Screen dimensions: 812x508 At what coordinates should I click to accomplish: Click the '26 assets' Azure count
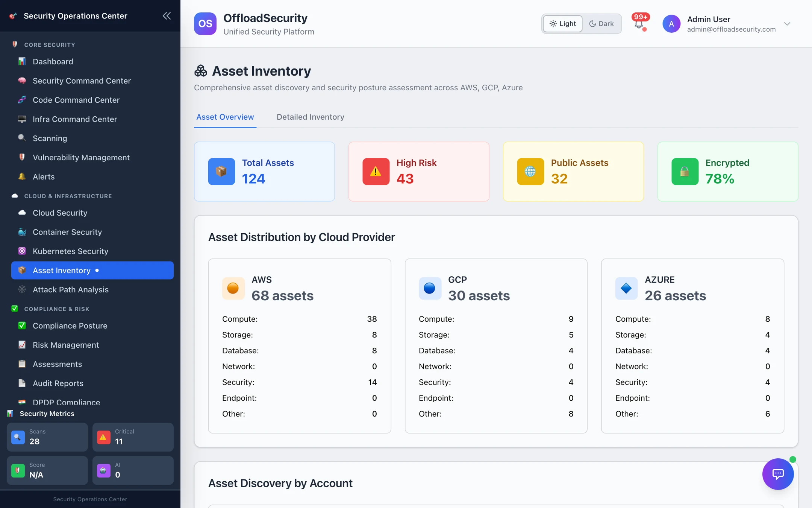pos(676,295)
